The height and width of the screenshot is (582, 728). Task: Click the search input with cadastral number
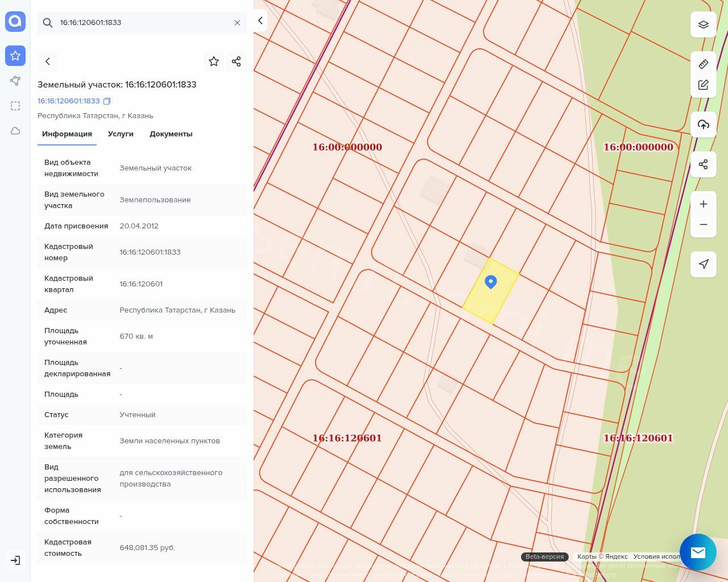142,23
